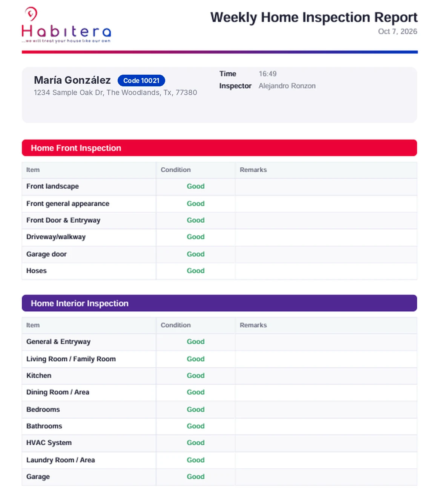This screenshot has height=494, width=448.
Task: Click the Item header in Home Interior table
Action: tap(33, 325)
